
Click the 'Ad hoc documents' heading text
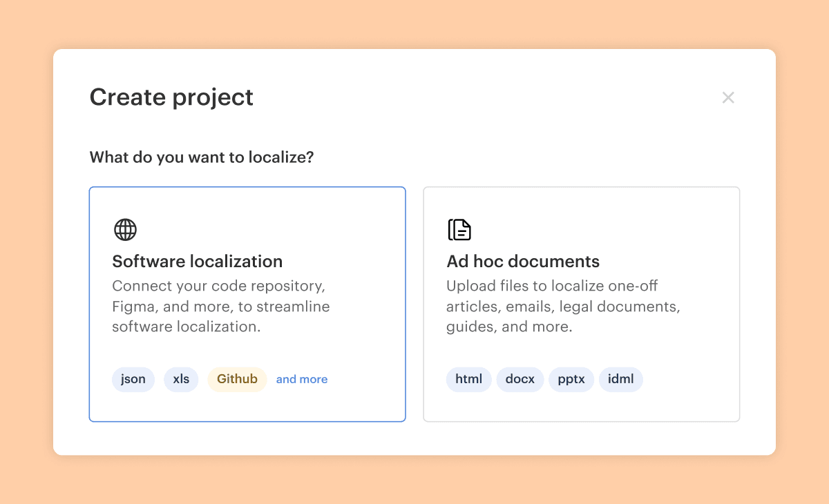coord(523,262)
